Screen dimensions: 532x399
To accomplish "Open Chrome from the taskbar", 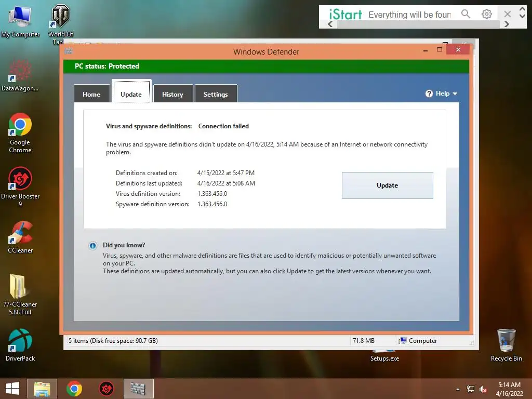I will [74, 389].
